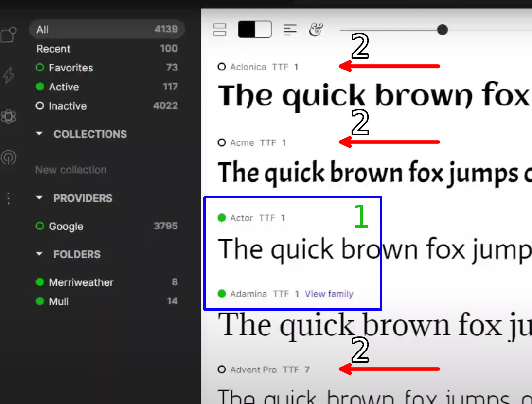Switch to list layout view icon
This screenshot has width=532, height=404.
point(220,30)
